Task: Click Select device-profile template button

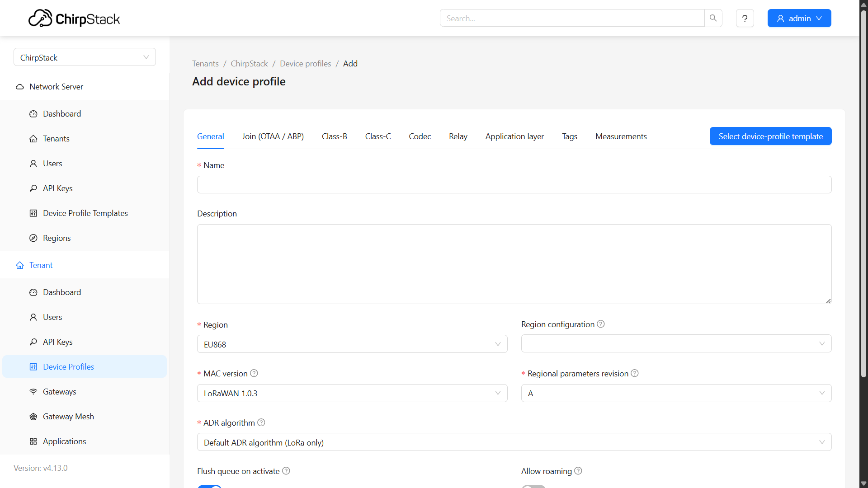Action: point(770,136)
